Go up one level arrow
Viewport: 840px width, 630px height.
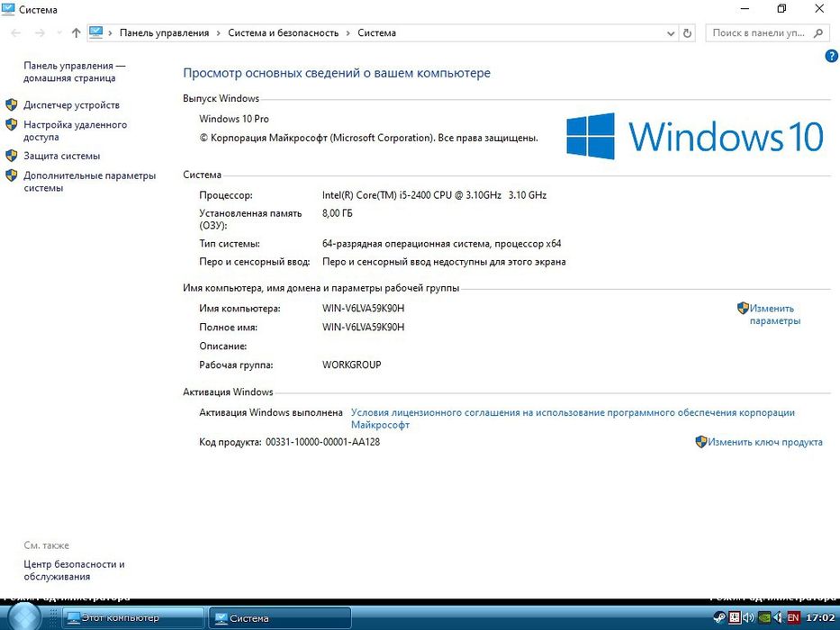coord(76,33)
